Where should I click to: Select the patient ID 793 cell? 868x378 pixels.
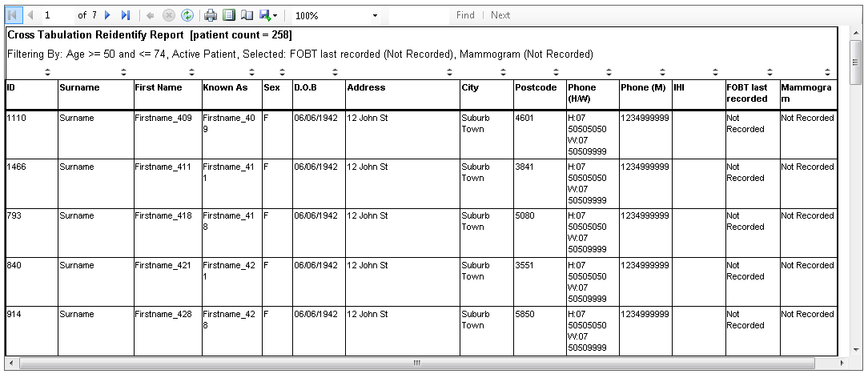coord(31,233)
